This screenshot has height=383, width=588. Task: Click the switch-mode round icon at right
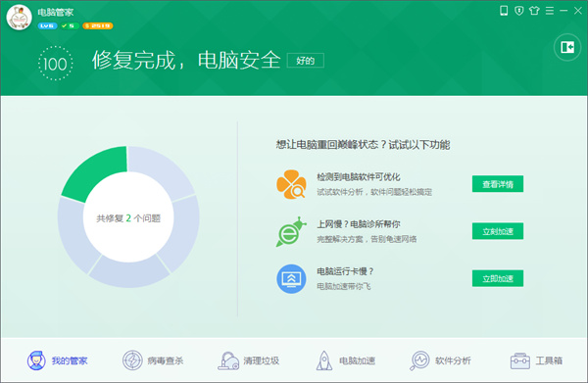567,47
